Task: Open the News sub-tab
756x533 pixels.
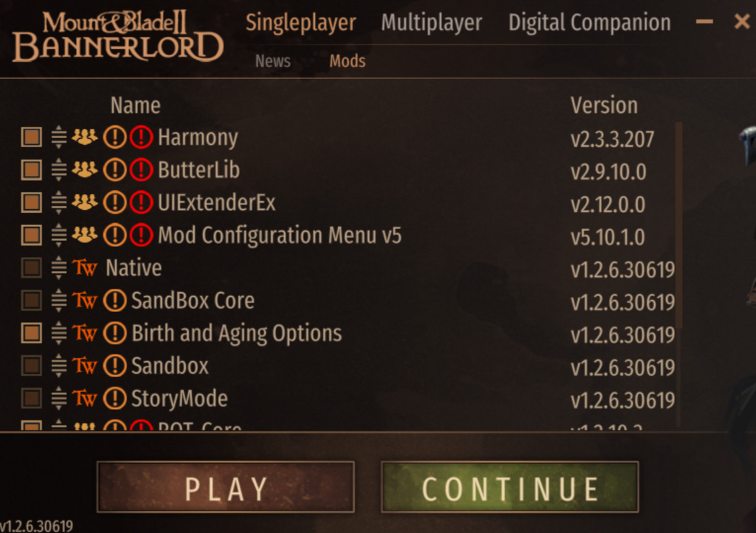Action: coord(273,61)
